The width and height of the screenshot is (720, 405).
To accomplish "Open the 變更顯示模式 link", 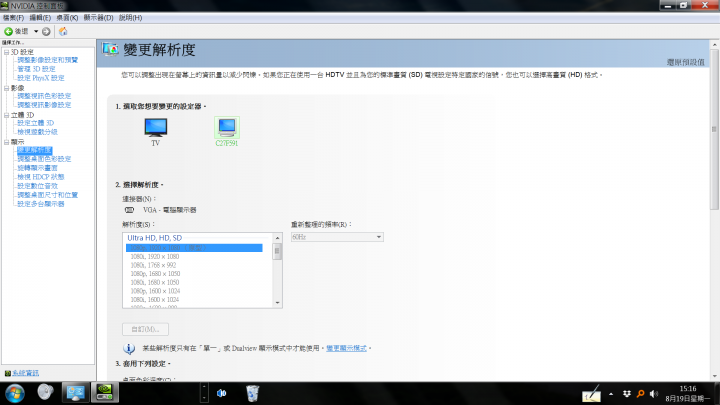I will pos(346,349).
